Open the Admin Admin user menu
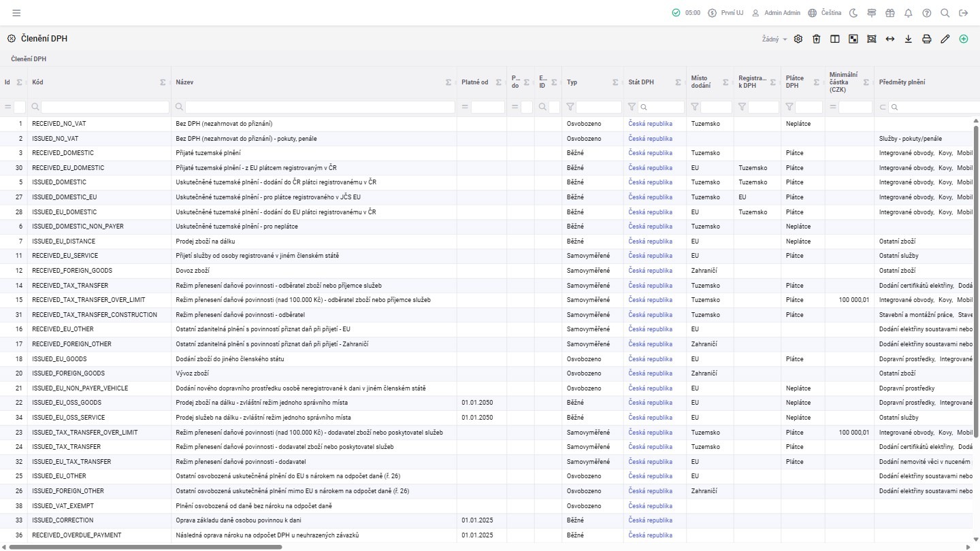The image size is (980, 551). pos(776,13)
